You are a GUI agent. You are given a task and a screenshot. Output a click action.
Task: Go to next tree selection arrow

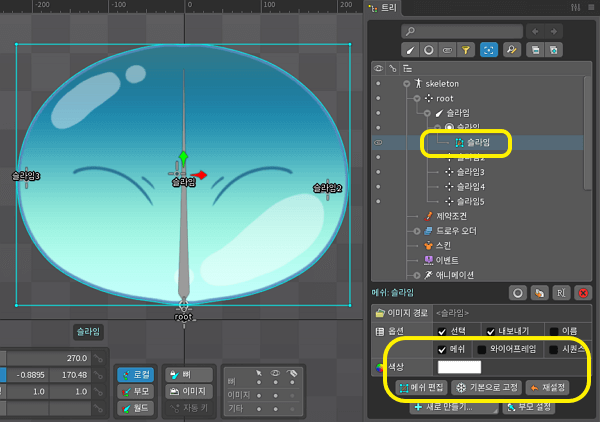553,31
